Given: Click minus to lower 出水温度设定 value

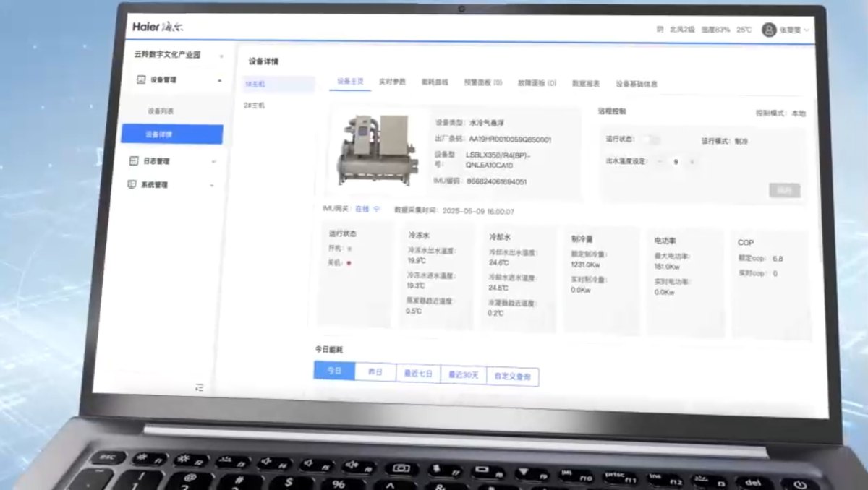Looking at the screenshot, I should tap(659, 162).
